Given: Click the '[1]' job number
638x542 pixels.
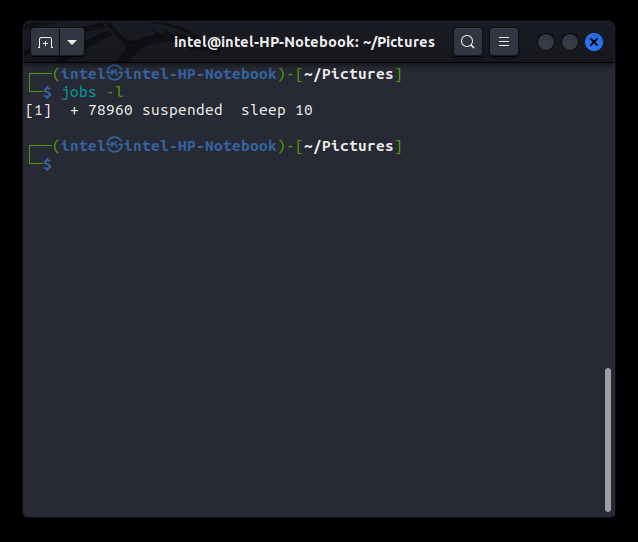Looking at the screenshot, I should pos(38,110).
